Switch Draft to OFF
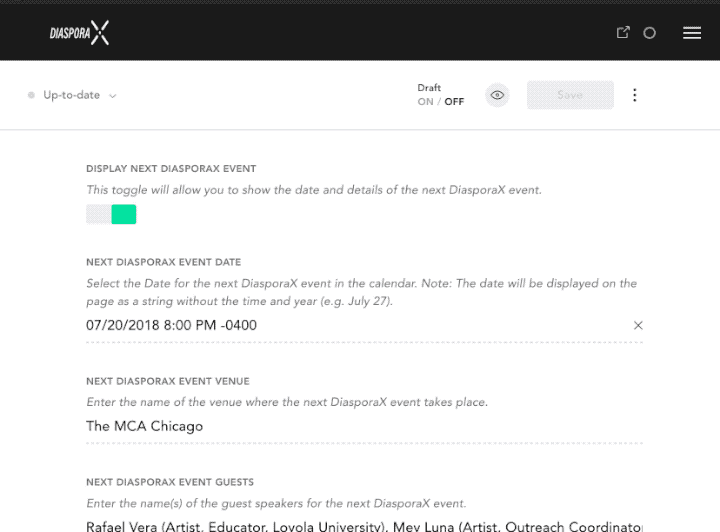This screenshot has height=532, width=720. 454,102
